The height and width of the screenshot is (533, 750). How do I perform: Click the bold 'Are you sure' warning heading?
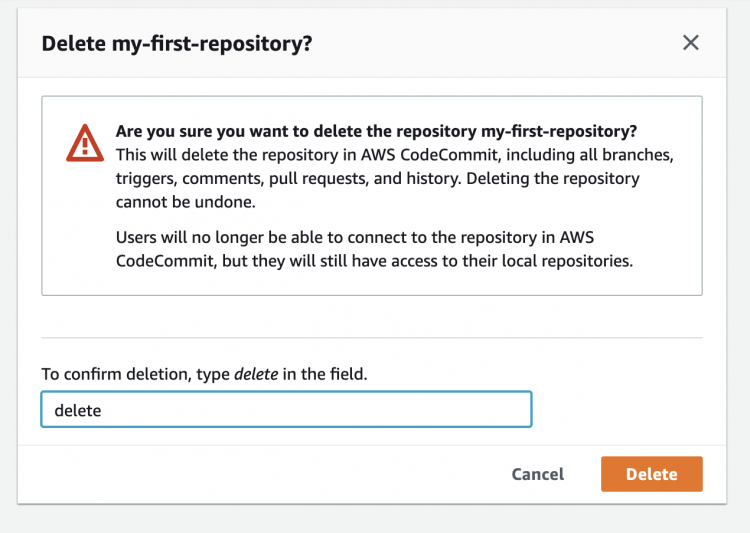pyautogui.click(x=376, y=131)
